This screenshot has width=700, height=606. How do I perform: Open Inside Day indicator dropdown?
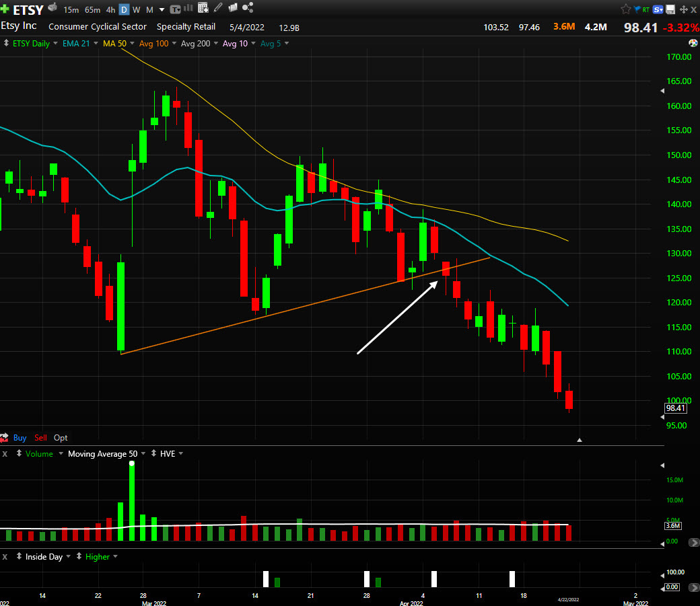(x=68, y=557)
